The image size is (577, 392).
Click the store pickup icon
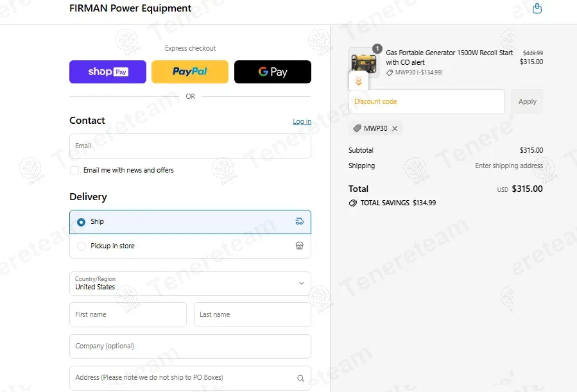[300, 246]
